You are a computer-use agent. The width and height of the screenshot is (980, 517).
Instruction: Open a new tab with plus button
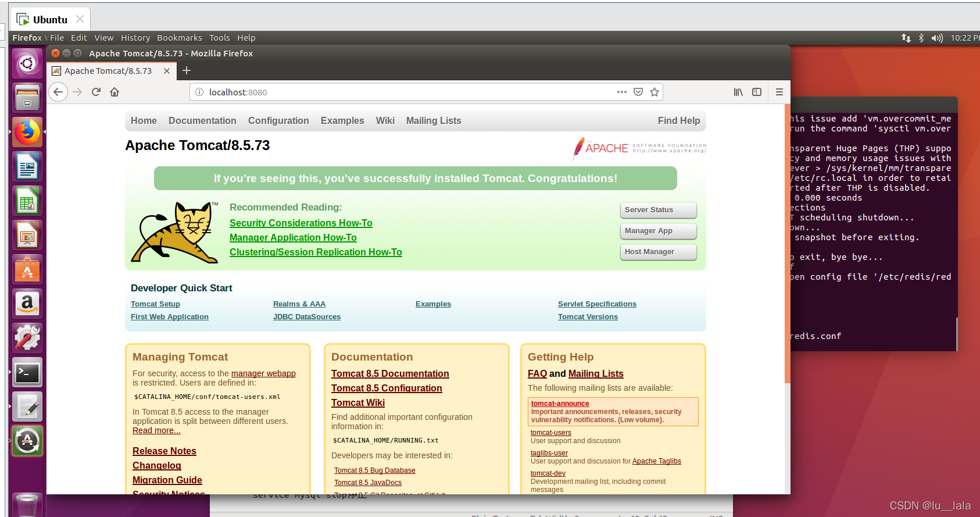(x=187, y=70)
